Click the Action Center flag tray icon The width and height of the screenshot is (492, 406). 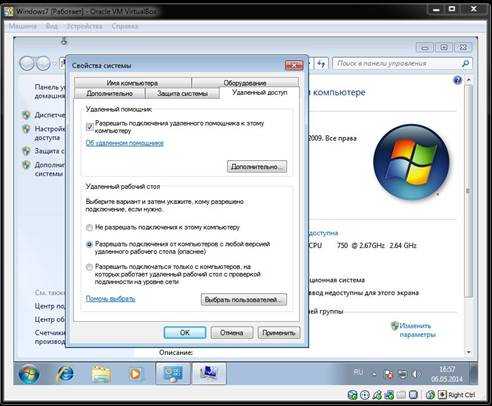[x=388, y=374]
